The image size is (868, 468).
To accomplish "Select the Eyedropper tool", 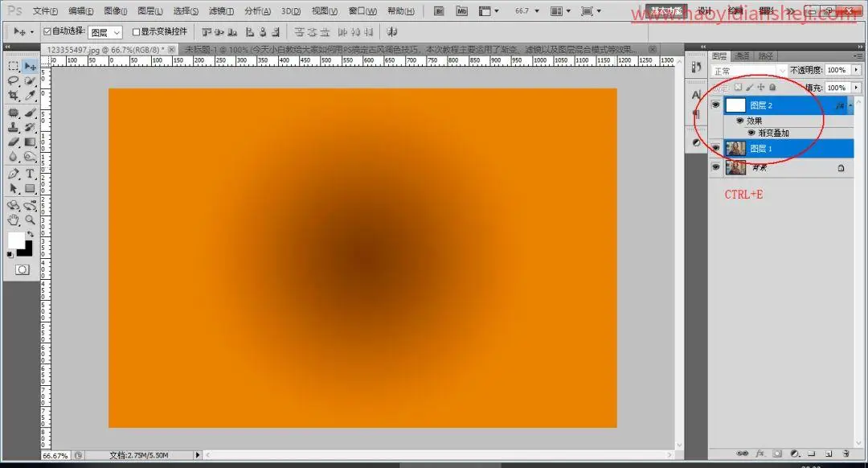I will click(30, 95).
